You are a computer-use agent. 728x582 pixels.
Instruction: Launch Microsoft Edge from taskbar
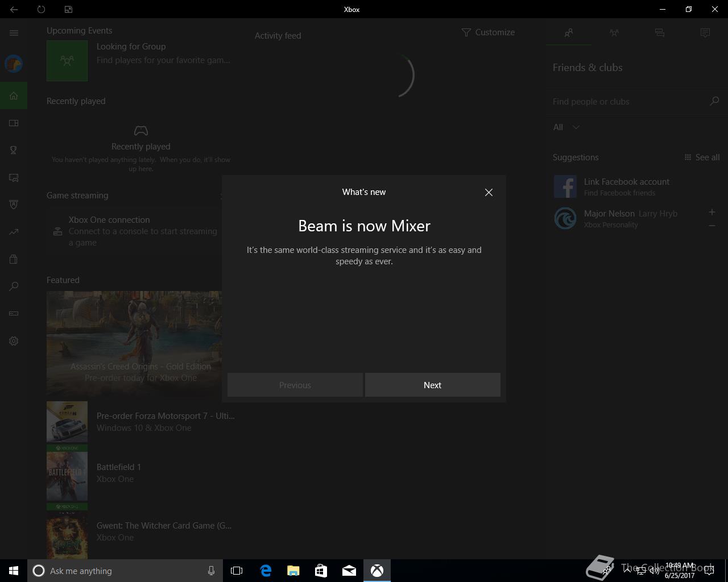266,571
